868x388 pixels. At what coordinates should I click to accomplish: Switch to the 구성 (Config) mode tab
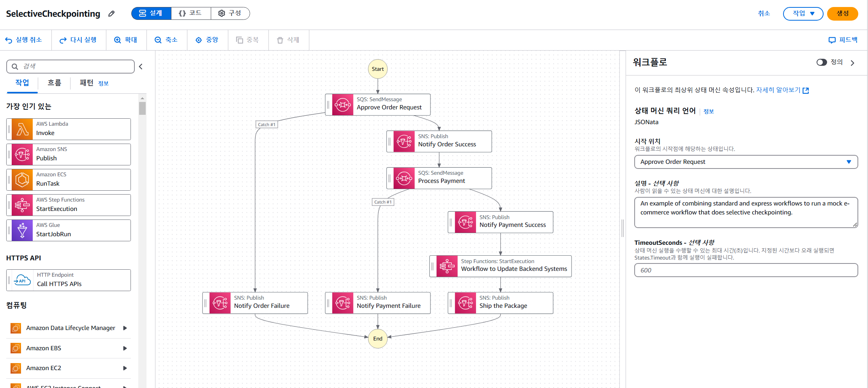[230, 13]
